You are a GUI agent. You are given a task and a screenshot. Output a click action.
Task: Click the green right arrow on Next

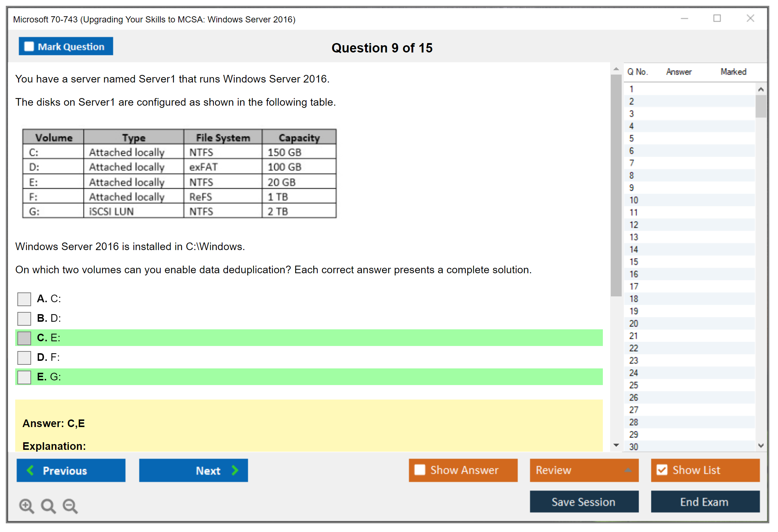tap(235, 470)
